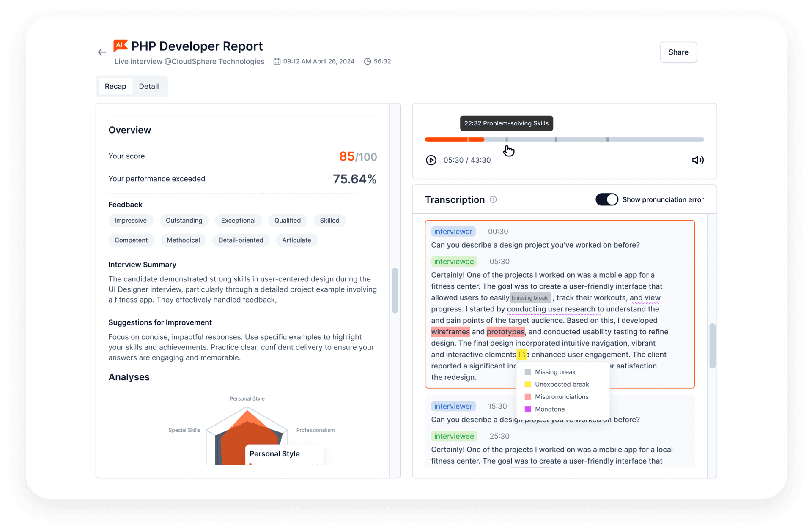The width and height of the screenshot is (812, 532).
Task: Click the Outstanding feedback tag
Action: point(184,221)
